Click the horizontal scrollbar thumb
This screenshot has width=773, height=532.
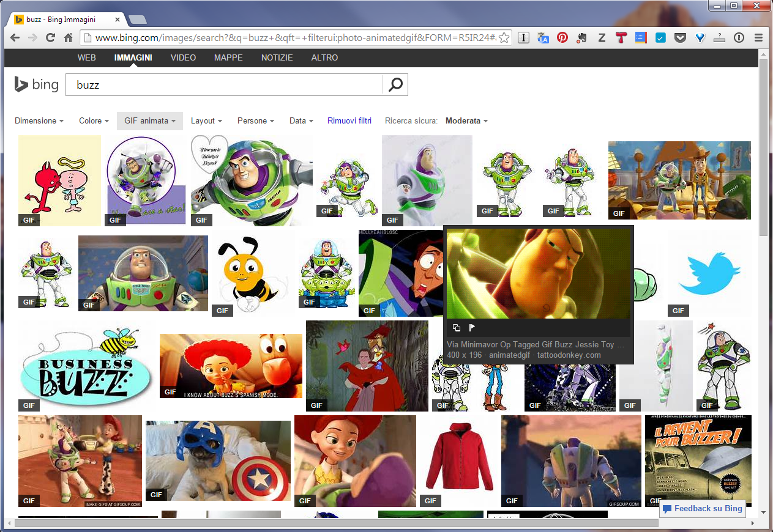pos(338,523)
